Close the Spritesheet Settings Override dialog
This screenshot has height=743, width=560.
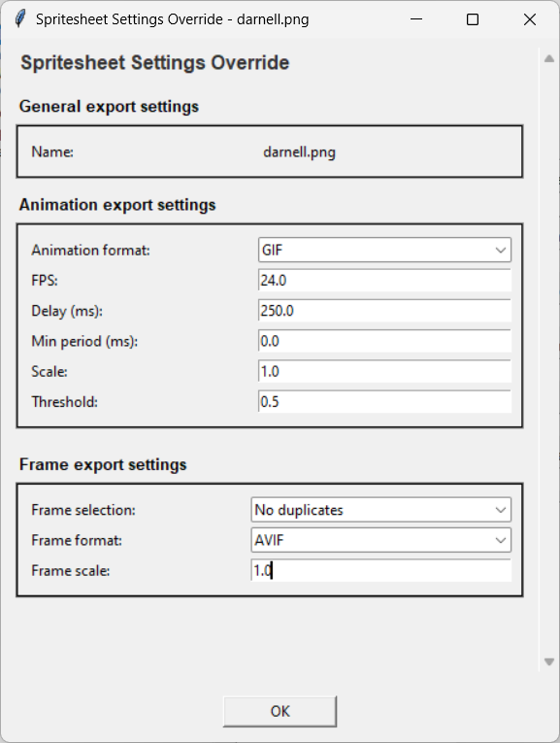point(530,19)
